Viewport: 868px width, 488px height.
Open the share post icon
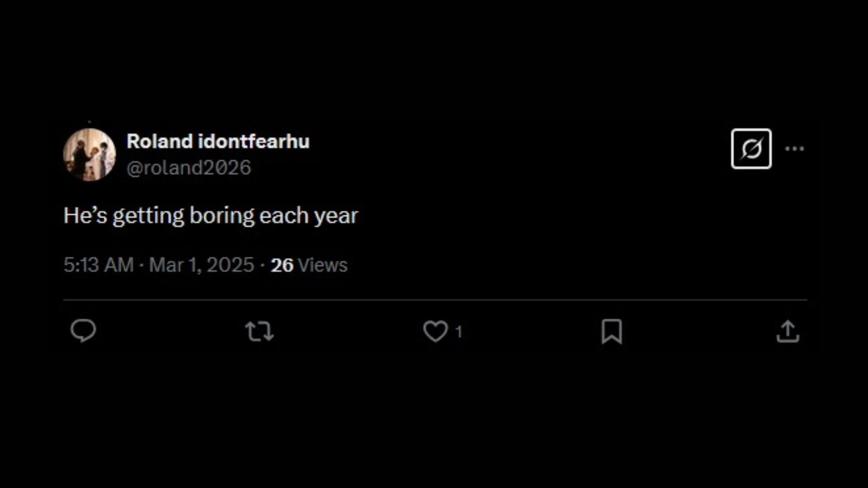pos(788,331)
